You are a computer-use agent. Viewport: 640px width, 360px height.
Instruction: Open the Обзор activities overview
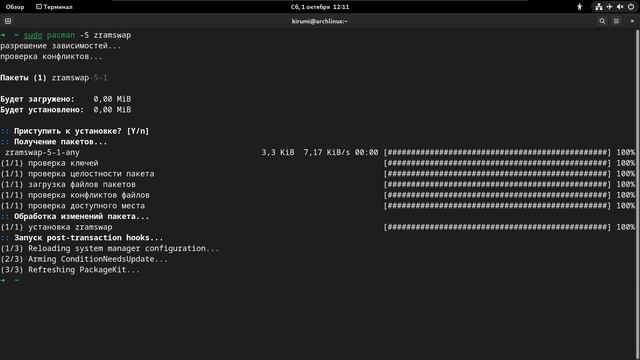pos(15,7)
